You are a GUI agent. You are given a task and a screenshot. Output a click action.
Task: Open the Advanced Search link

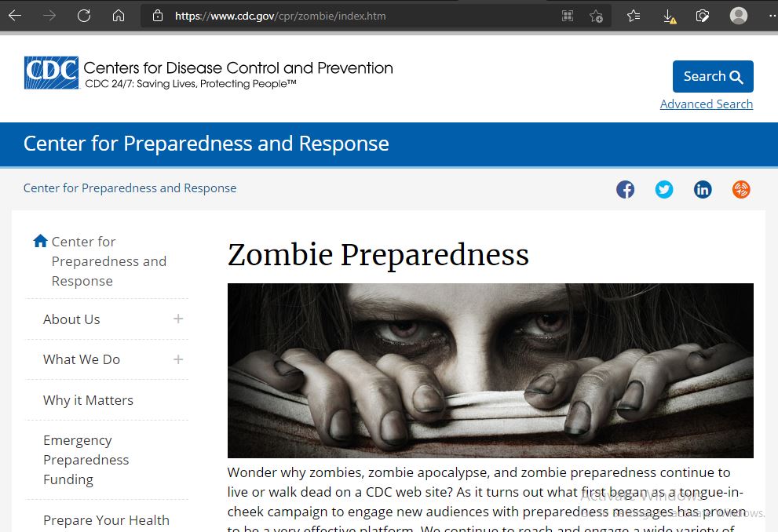[707, 104]
